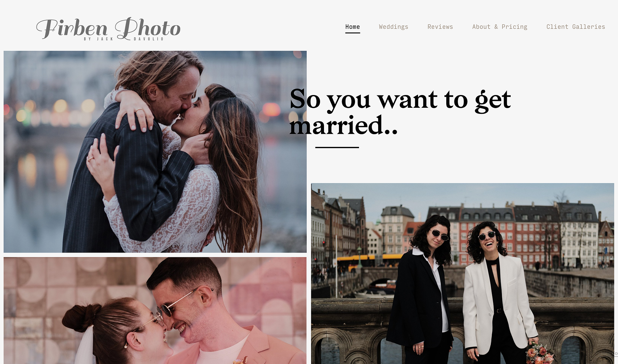618x364 pixels.
Task: Open the two women on bridge photo
Action: click(x=462, y=274)
